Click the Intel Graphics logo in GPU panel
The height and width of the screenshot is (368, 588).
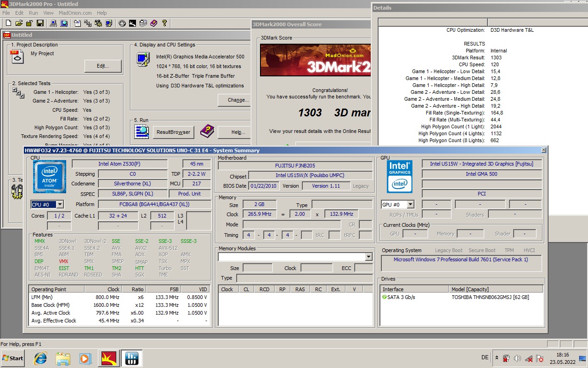(x=399, y=177)
